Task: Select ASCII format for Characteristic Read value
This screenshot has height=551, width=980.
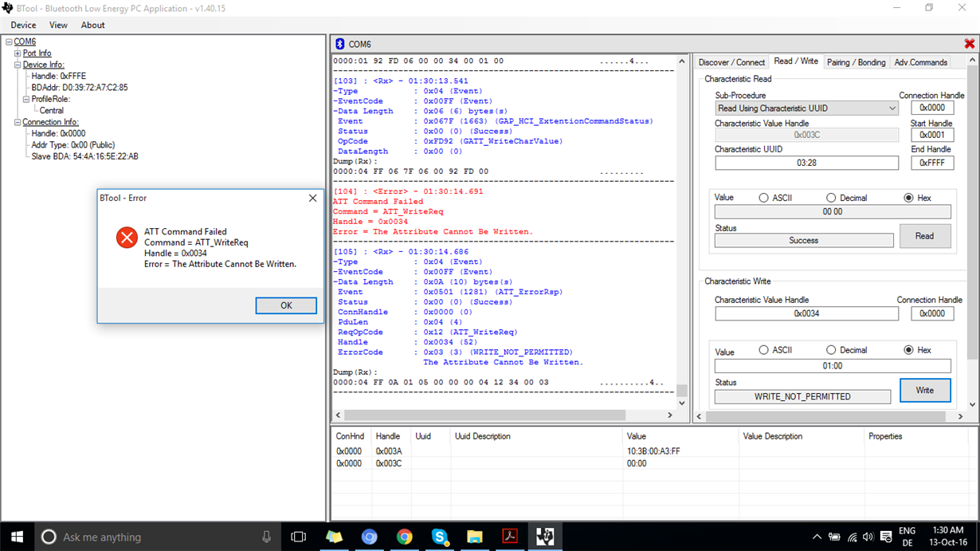Action: coord(764,198)
